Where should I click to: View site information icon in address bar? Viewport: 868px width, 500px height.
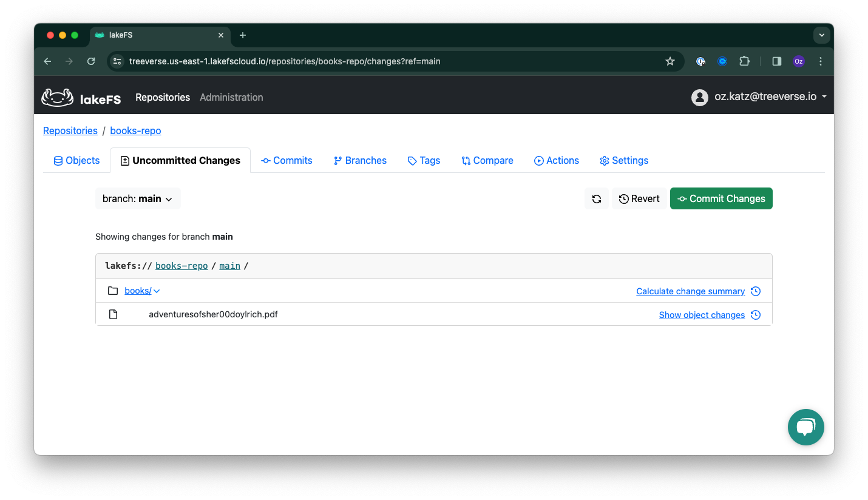[x=118, y=61]
